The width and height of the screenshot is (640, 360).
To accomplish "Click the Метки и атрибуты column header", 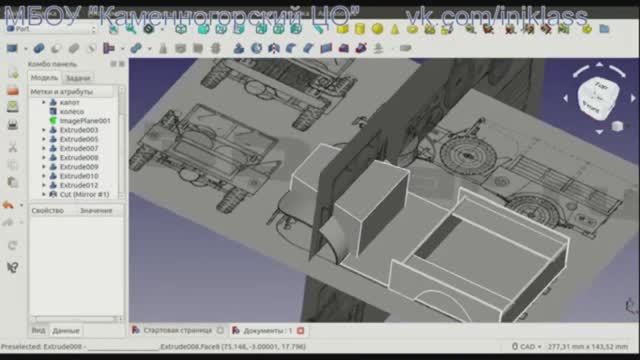I will pyautogui.click(x=71, y=91).
